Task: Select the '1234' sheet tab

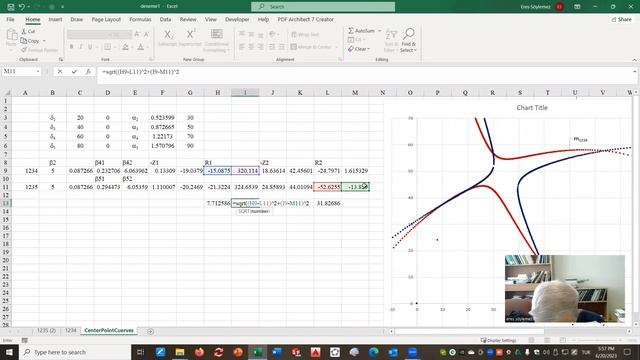Action: click(71, 330)
